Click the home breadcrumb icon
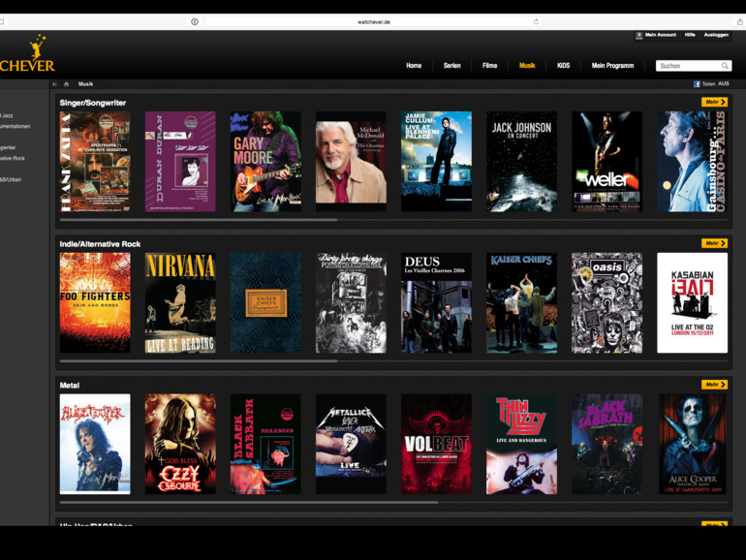Image resolution: width=746 pixels, height=560 pixels. 67,84
